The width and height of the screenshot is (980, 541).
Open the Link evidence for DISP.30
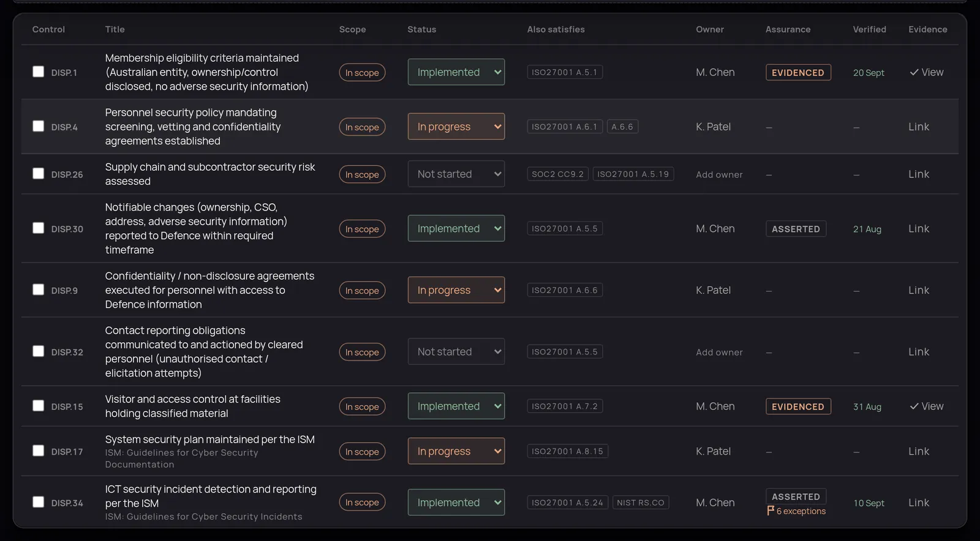[919, 228]
